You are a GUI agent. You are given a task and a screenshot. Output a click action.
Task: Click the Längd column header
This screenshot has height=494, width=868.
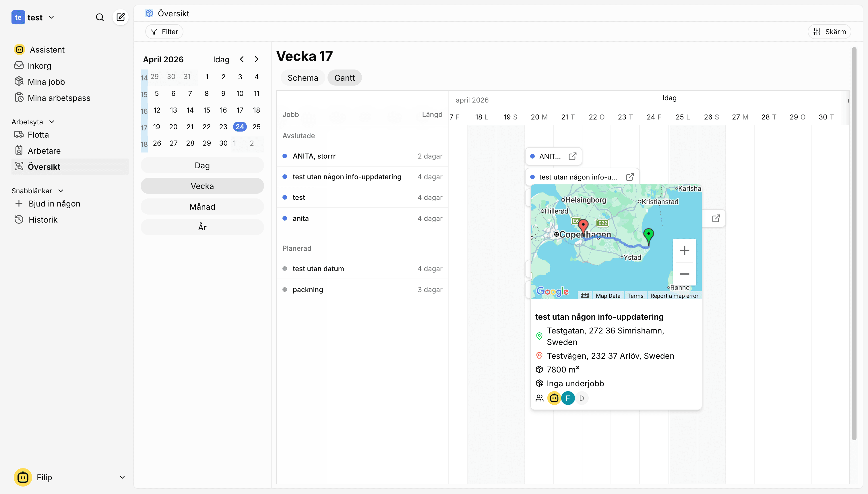coord(432,114)
